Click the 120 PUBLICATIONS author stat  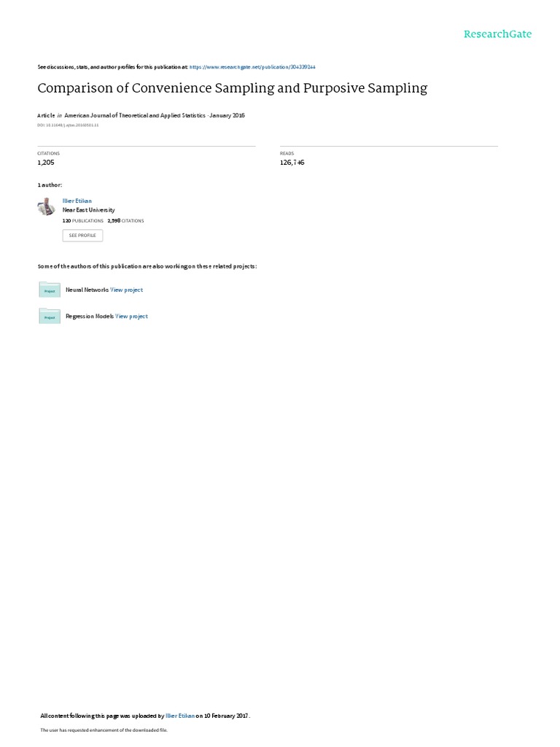83,221
